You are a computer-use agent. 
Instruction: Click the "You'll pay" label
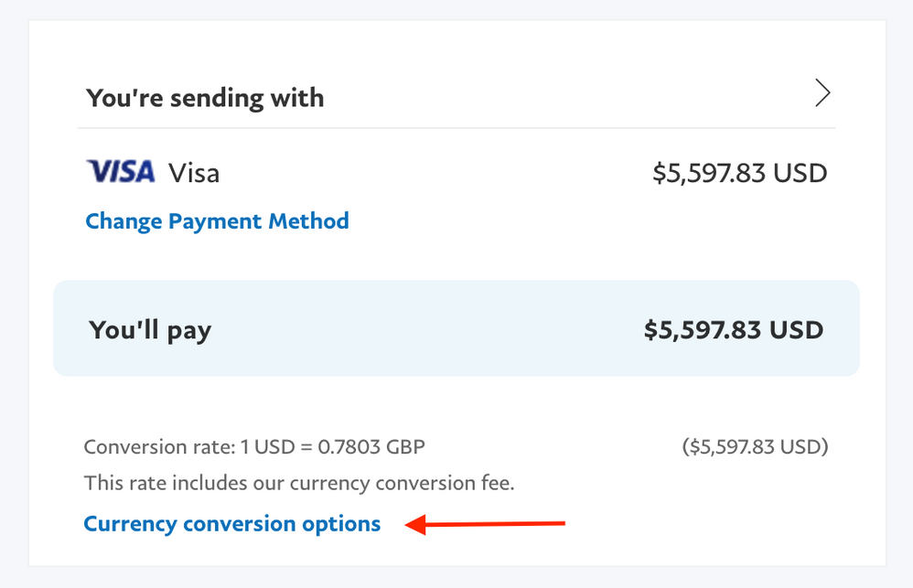pyautogui.click(x=150, y=330)
